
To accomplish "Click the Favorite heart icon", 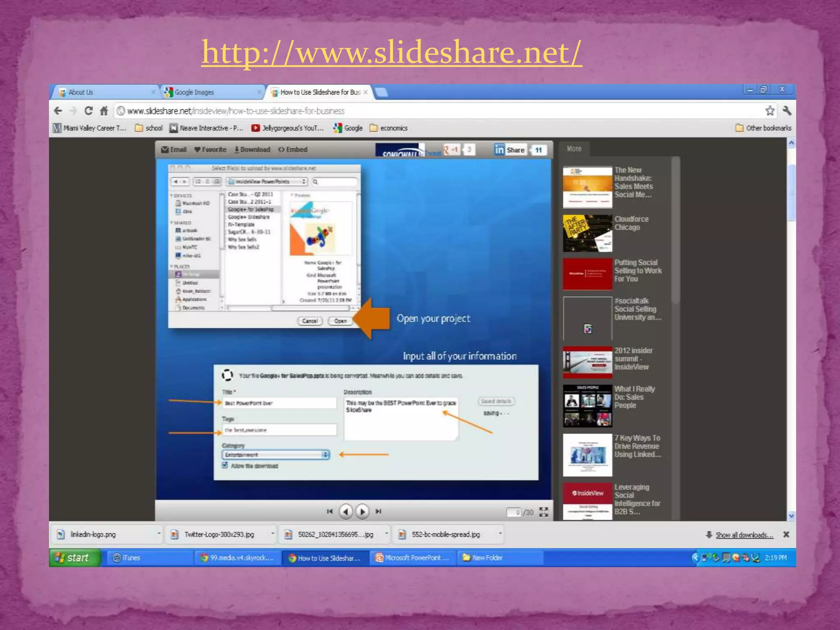I will tap(198, 150).
